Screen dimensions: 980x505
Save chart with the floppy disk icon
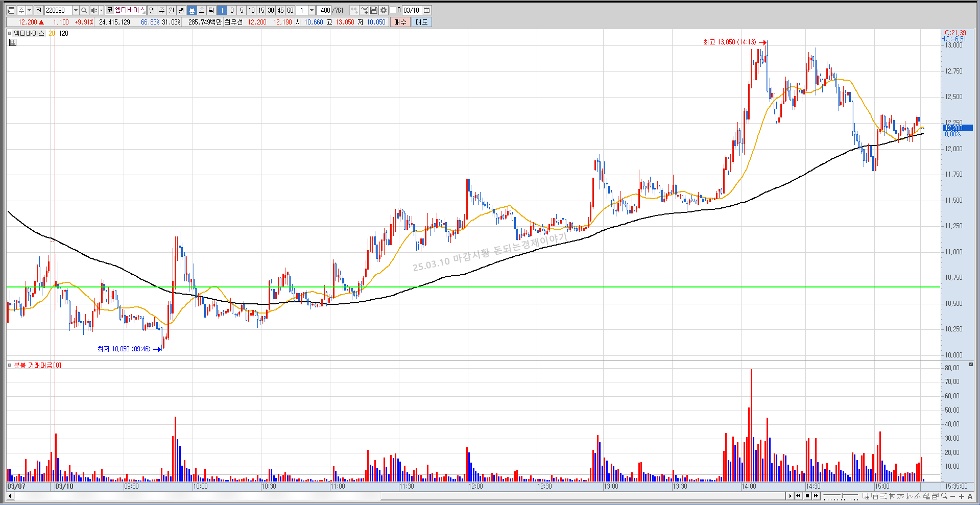[374, 10]
